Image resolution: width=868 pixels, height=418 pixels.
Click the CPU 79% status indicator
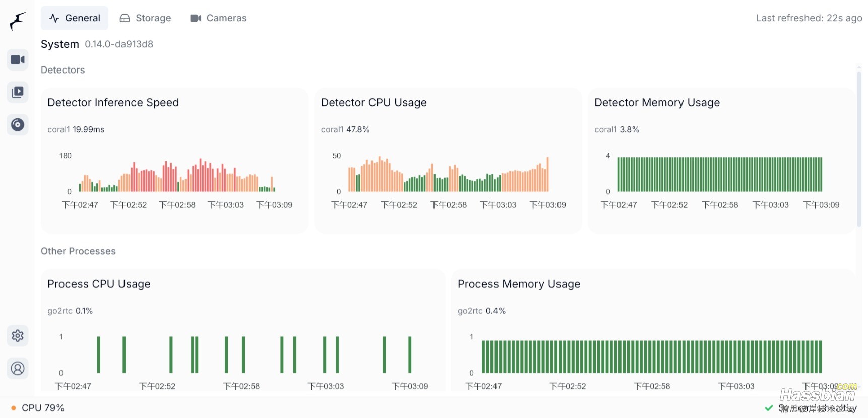(x=38, y=408)
